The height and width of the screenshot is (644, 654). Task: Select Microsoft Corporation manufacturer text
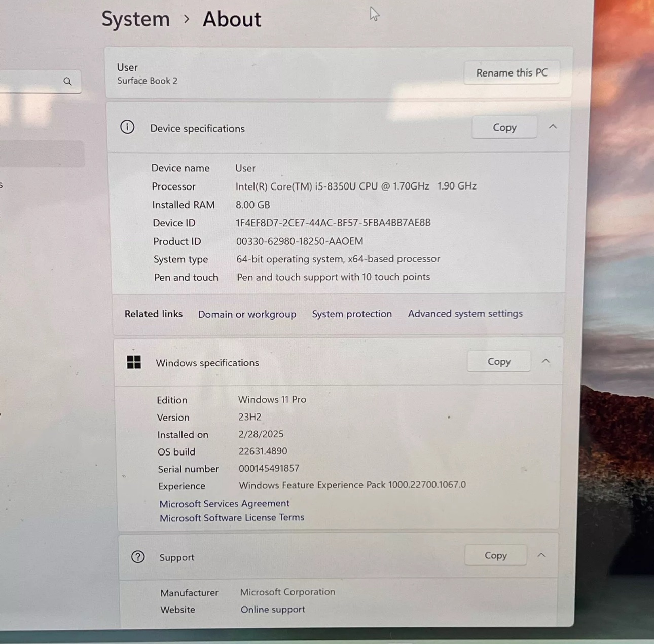(x=287, y=592)
